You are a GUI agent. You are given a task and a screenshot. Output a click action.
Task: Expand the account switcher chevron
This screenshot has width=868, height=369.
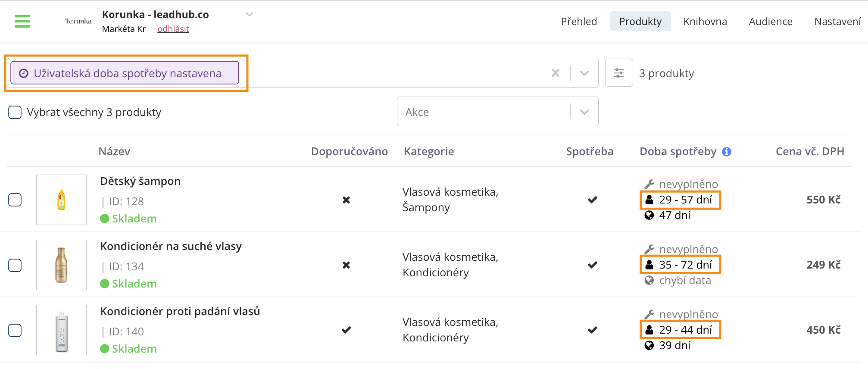[x=249, y=14]
